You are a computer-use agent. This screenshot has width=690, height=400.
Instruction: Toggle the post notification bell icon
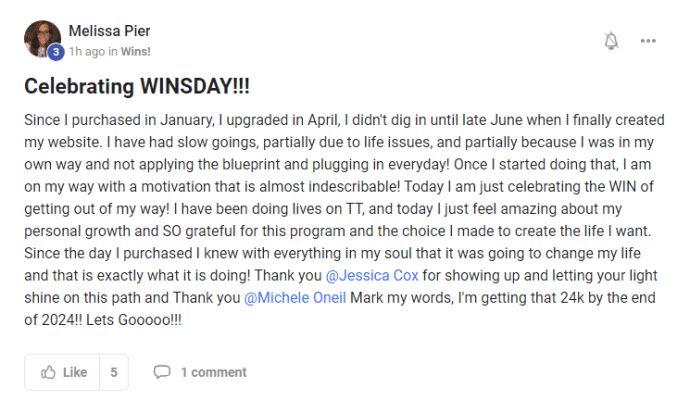pos(611,40)
